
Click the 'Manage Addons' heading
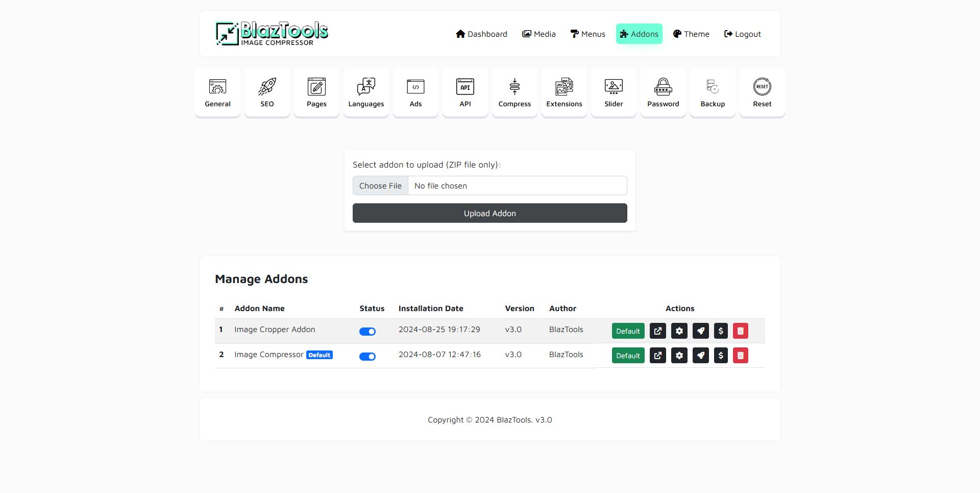[x=261, y=279]
